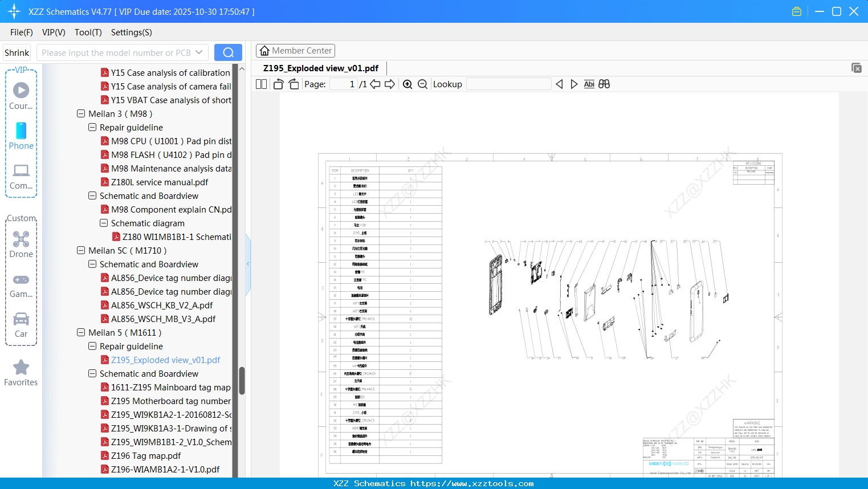The height and width of the screenshot is (489, 868).
Task: Open the File(F) menu
Action: (22, 32)
